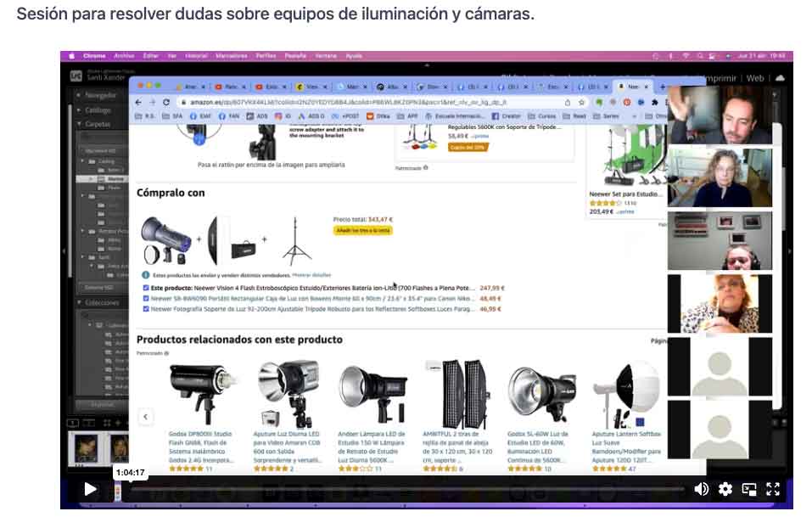Screen dimensions: 812x517
Task: Uncheck the Neewer Fotografía Soporte de Luz checkbox
Action: pos(146,309)
